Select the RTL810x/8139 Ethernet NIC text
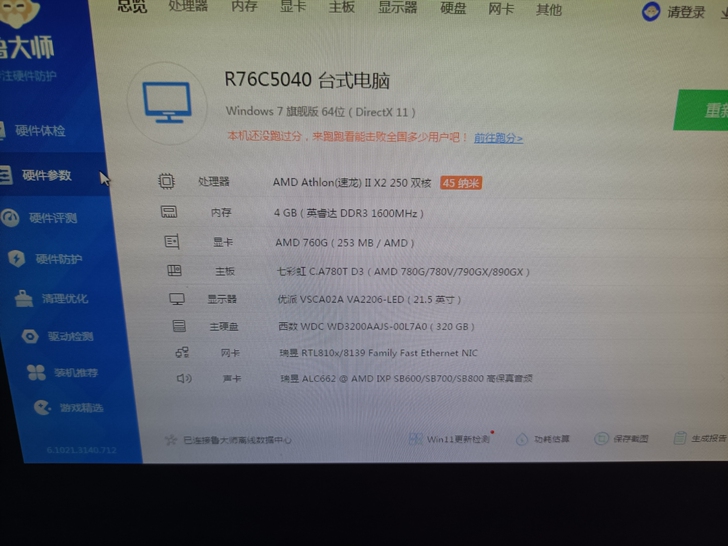Screen dimensions: 728x546 point(378,353)
